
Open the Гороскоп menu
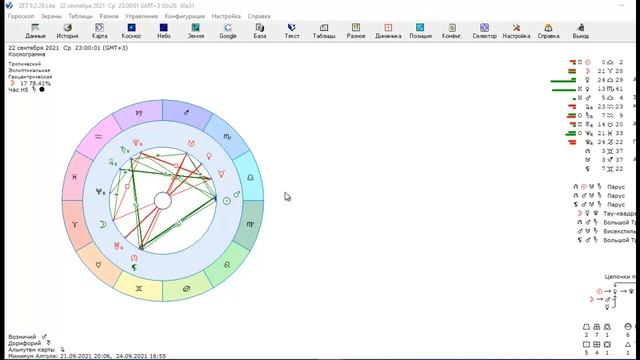21,16
